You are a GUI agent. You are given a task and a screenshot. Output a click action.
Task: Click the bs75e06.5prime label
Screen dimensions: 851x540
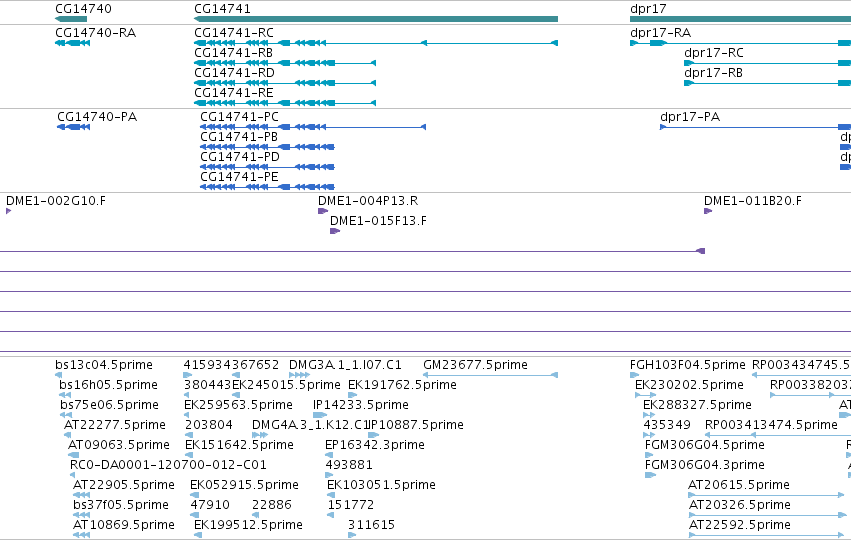pyautogui.click(x=110, y=405)
